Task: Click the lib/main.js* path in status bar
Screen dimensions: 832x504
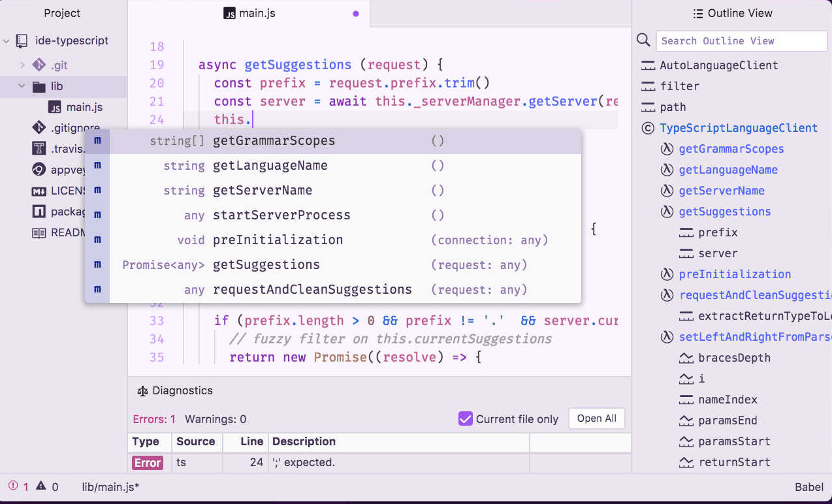Action: pos(110,487)
